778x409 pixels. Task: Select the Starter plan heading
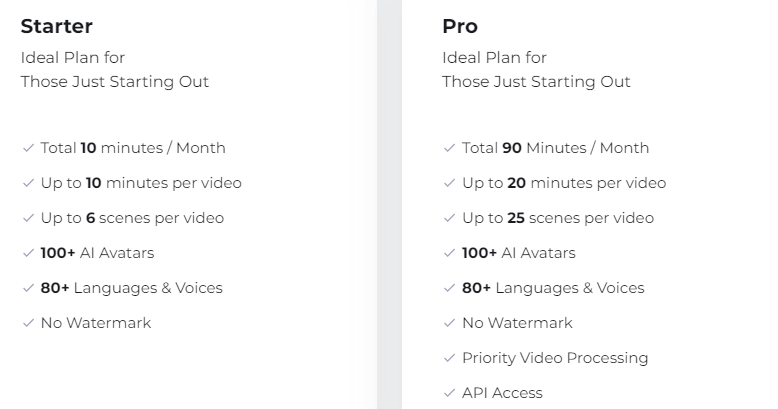(x=57, y=26)
